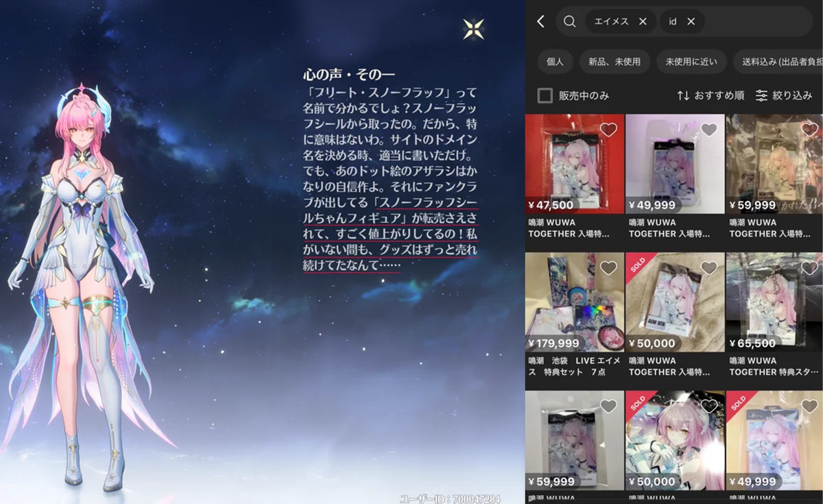Remove the id search tag

[691, 21]
